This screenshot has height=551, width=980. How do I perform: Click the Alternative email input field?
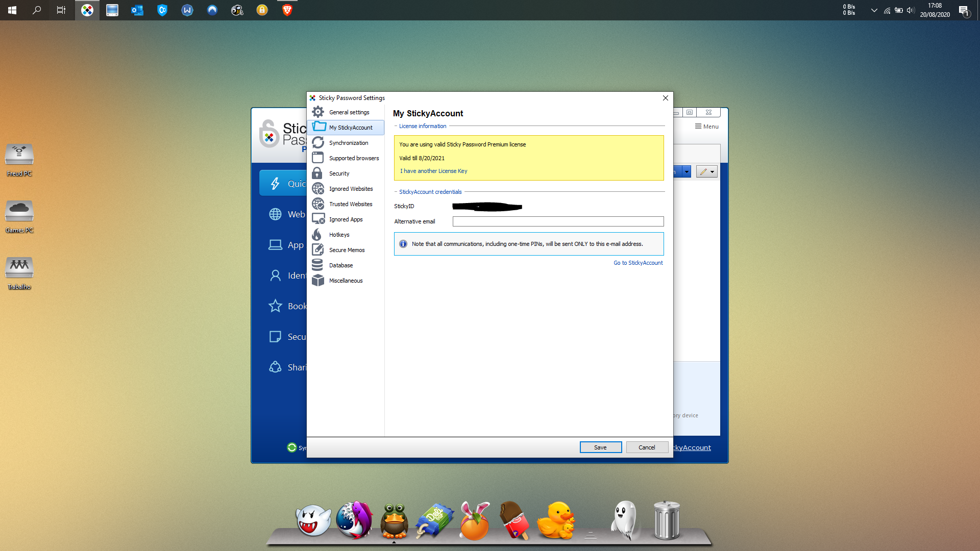pos(557,221)
